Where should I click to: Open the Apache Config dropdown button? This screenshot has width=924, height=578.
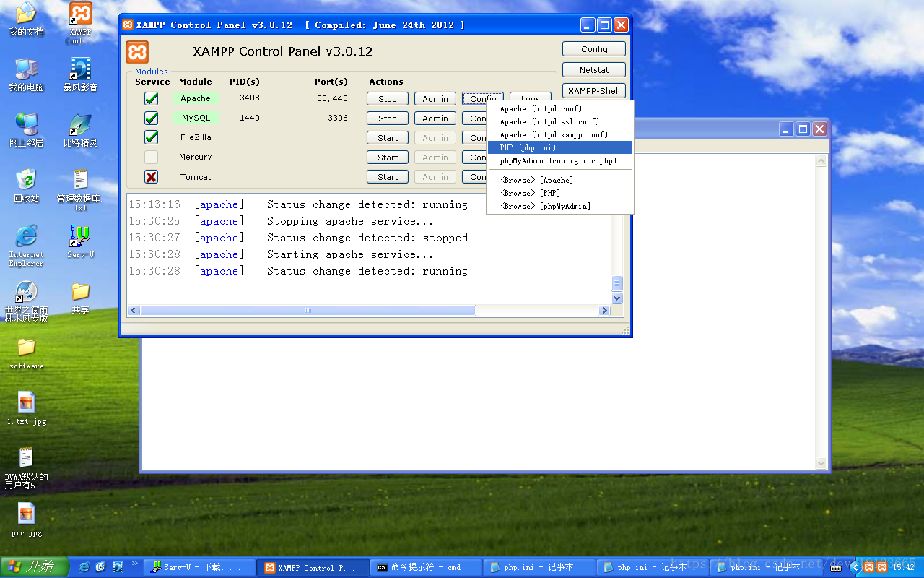483,99
